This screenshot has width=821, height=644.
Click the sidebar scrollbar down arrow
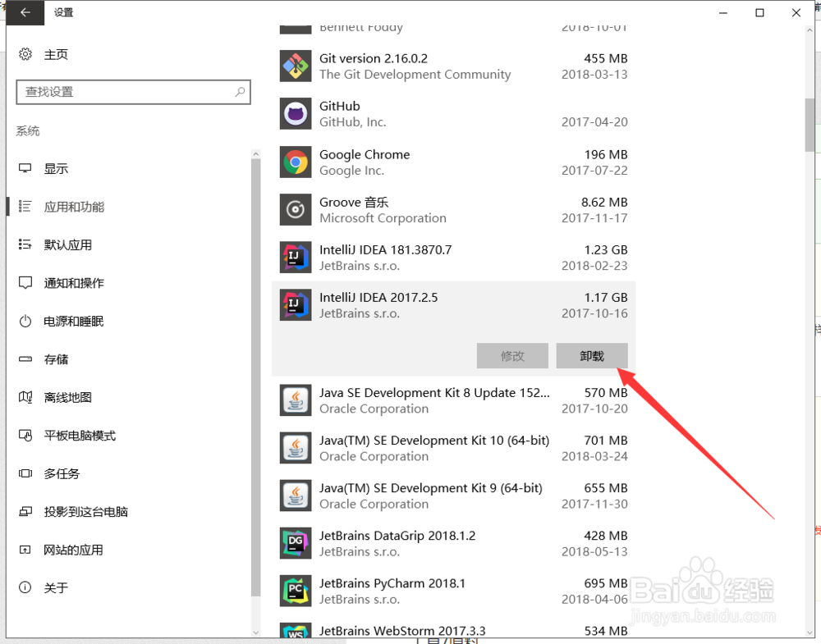255,632
